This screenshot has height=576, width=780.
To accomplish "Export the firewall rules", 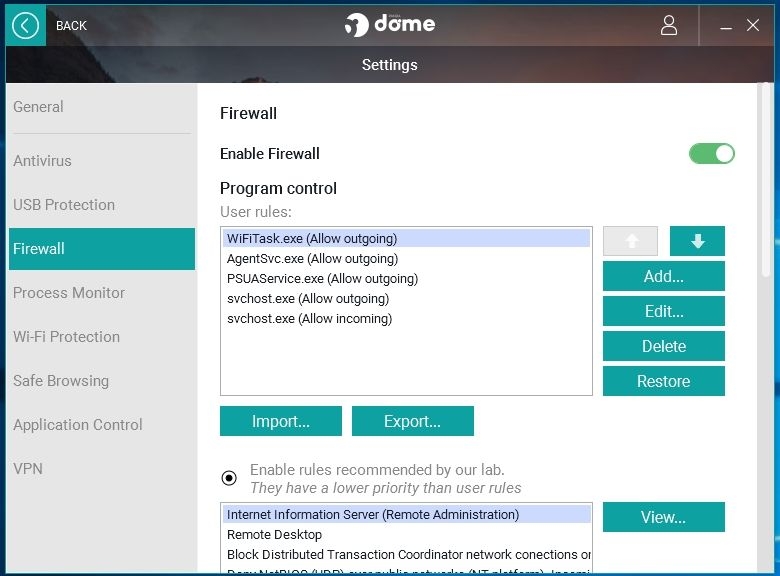I will coord(412,421).
